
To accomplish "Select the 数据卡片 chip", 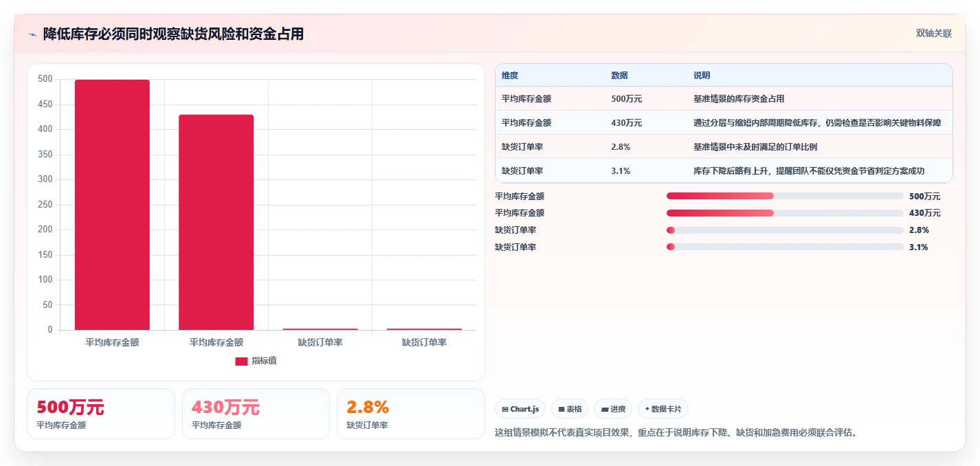I will pyautogui.click(x=663, y=409).
